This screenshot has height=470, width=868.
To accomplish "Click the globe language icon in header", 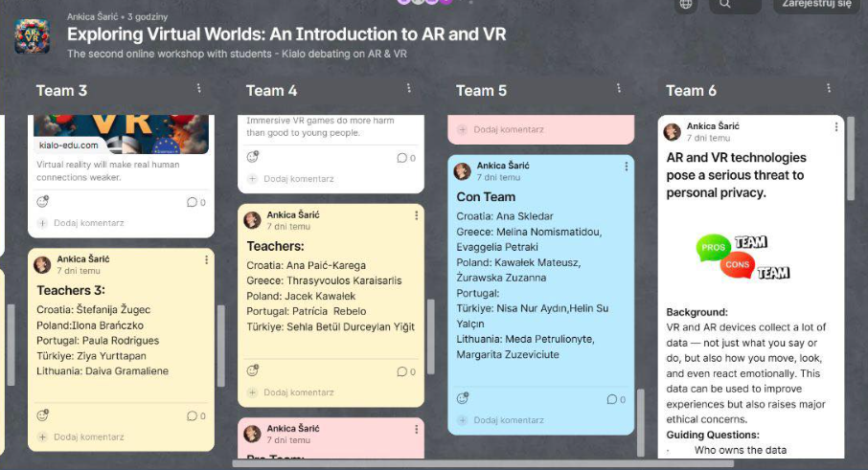I will coord(685,5).
